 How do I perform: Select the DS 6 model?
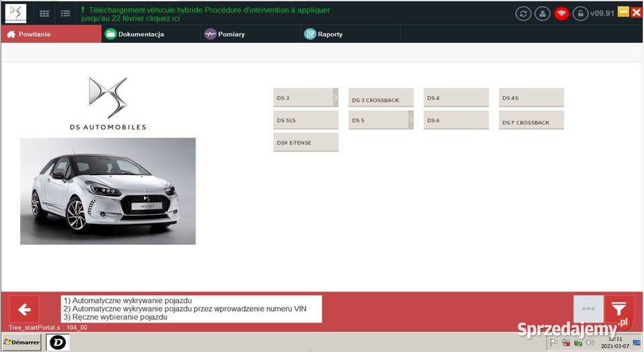coord(456,120)
